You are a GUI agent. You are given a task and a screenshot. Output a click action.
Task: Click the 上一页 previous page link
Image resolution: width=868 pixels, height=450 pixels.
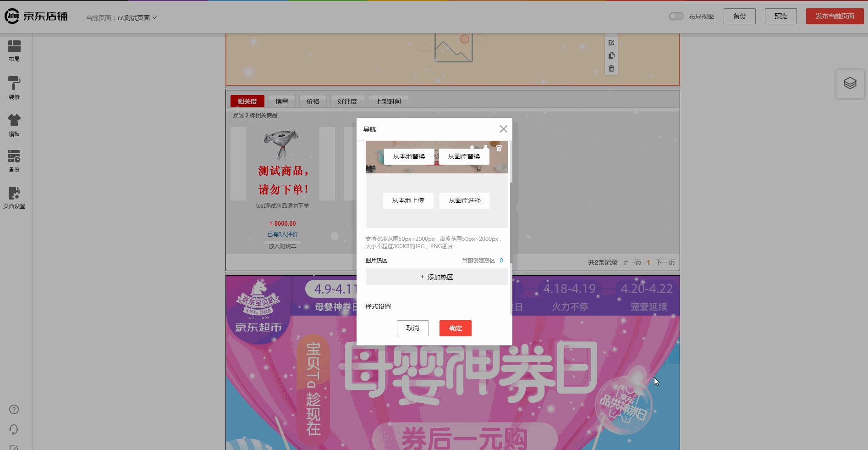tap(632, 262)
